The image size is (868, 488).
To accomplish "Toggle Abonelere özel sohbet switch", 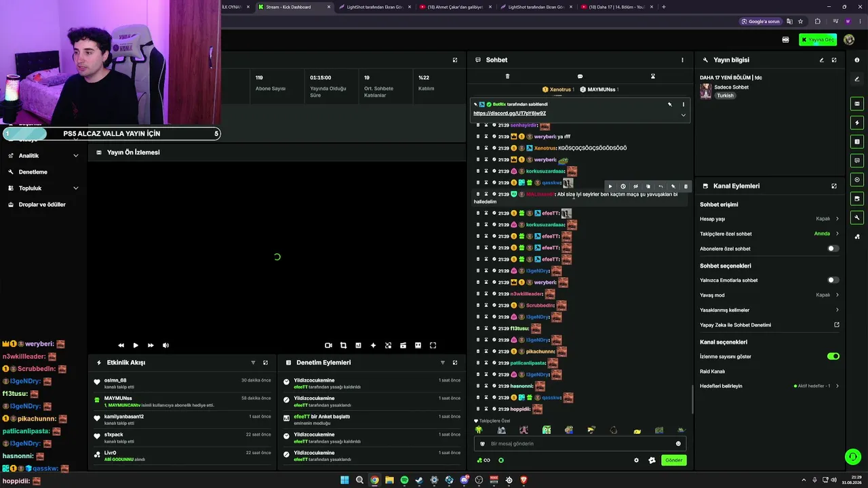I will pos(833,249).
